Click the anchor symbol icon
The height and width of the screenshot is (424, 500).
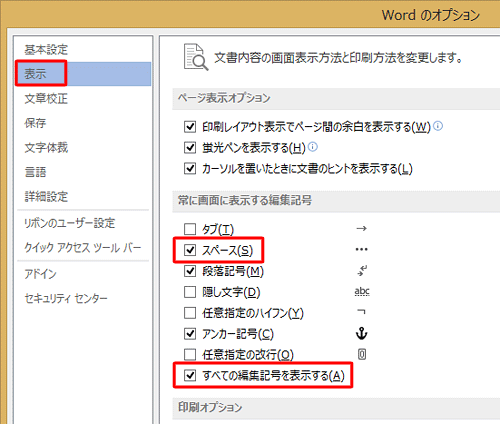[x=362, y=333]
